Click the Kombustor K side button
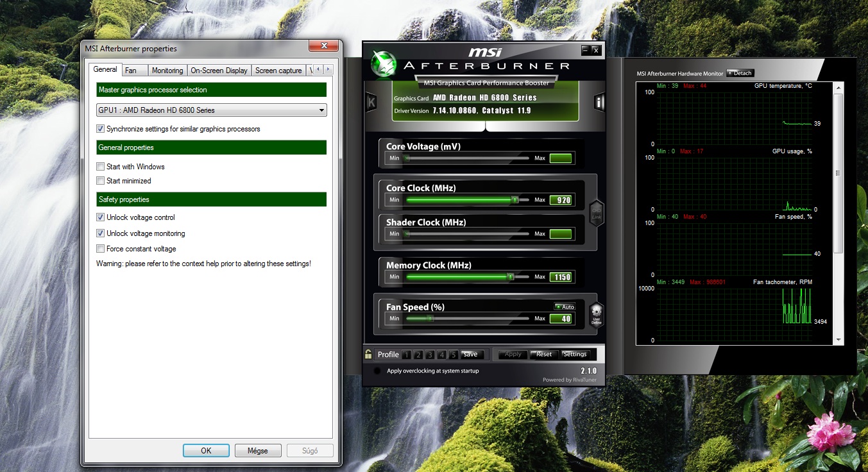Image resolution: width=868 pixels, height=472 pixels. point(371,102)
